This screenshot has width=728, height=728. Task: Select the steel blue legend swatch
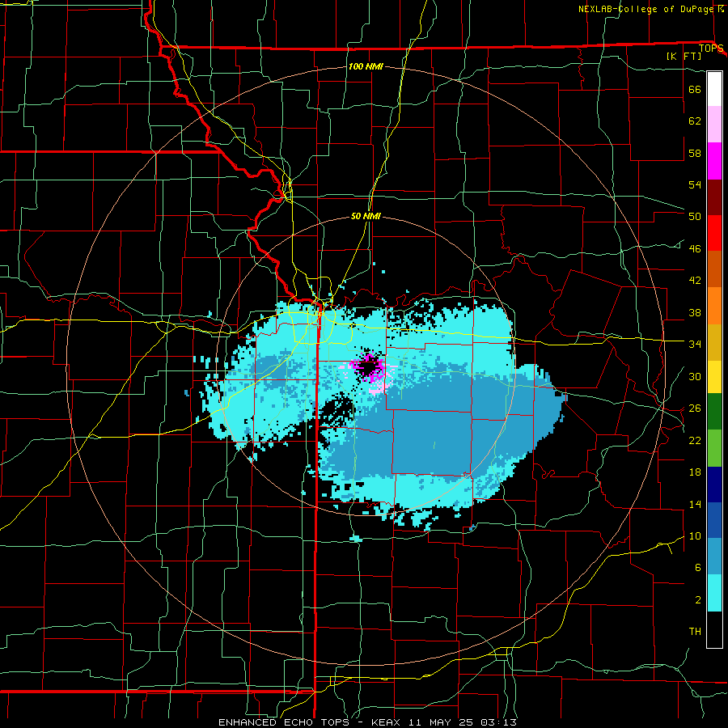(714, 557)
